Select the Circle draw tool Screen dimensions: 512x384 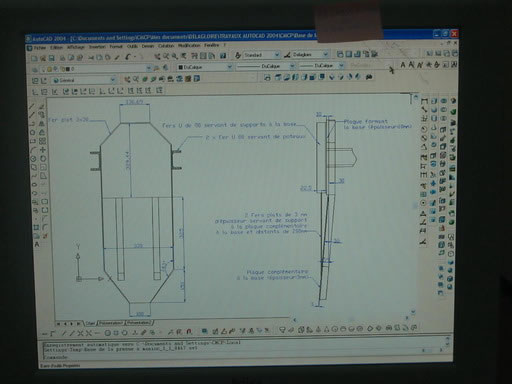point(33,159)
